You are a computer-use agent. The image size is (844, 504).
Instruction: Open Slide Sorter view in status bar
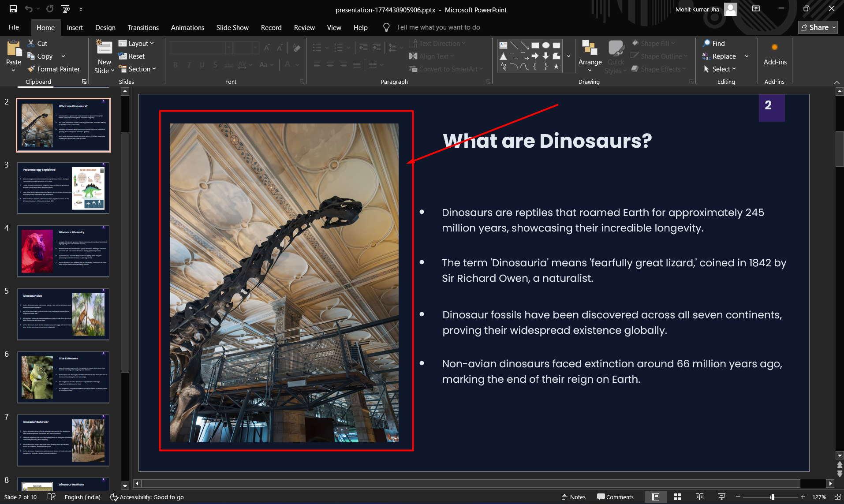pyautogui.click(x=677, y=497)
